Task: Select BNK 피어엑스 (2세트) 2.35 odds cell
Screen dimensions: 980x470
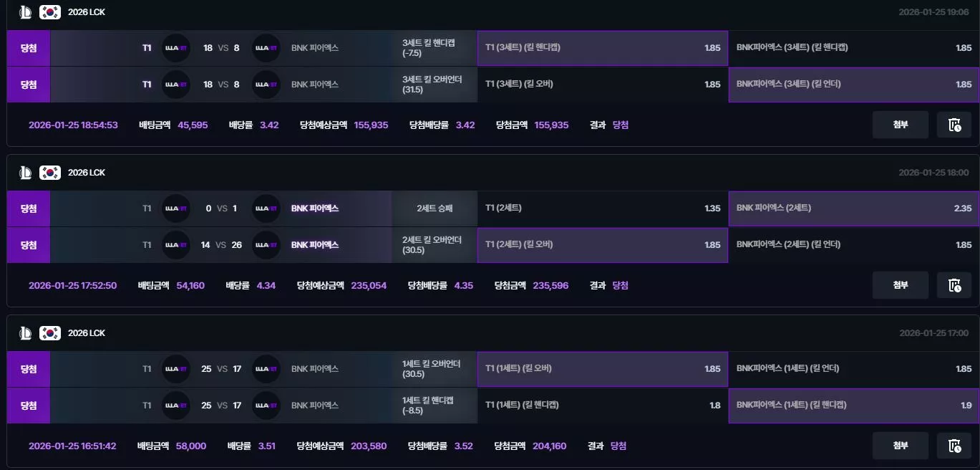Action: (854, 208)
